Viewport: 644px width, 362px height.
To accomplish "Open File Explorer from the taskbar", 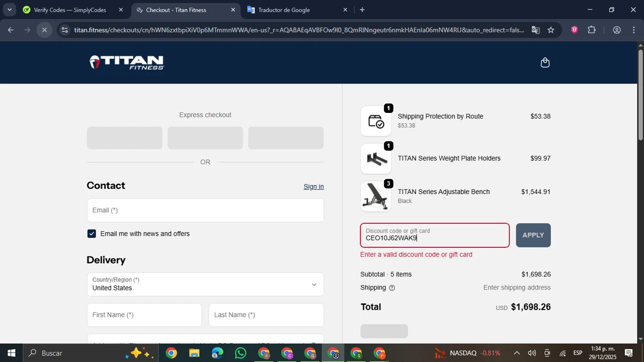I will [x=194, y=353].
